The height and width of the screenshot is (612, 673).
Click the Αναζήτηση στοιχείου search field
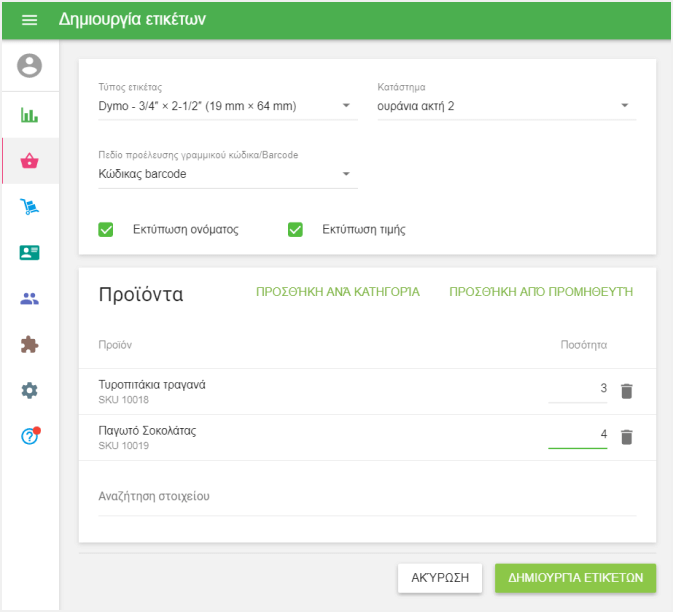[366, 497]
